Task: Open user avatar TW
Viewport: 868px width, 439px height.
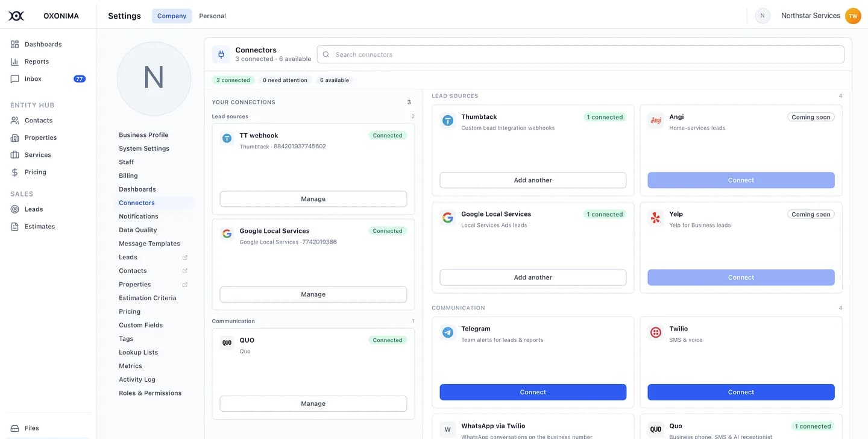Action: (x=853, y=16)
